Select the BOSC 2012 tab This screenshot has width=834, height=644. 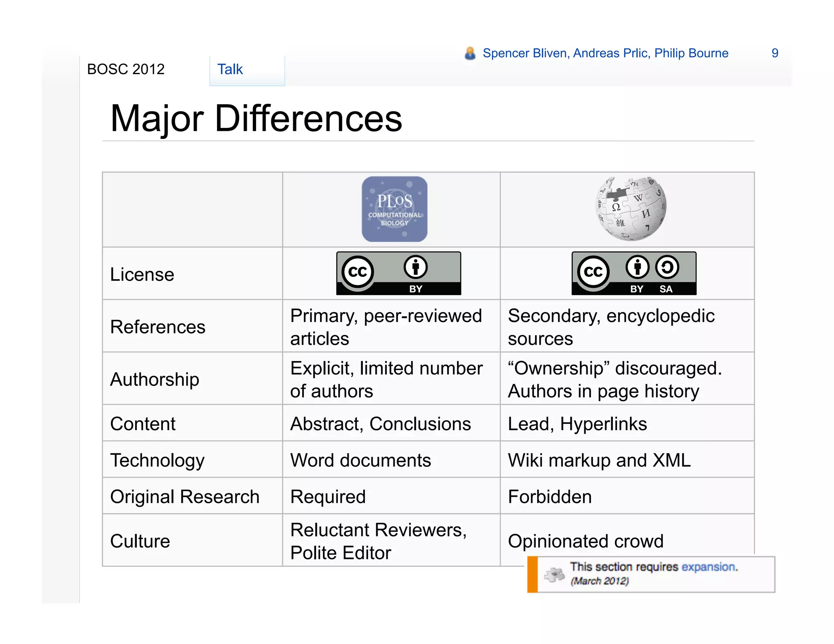point(126,69)
